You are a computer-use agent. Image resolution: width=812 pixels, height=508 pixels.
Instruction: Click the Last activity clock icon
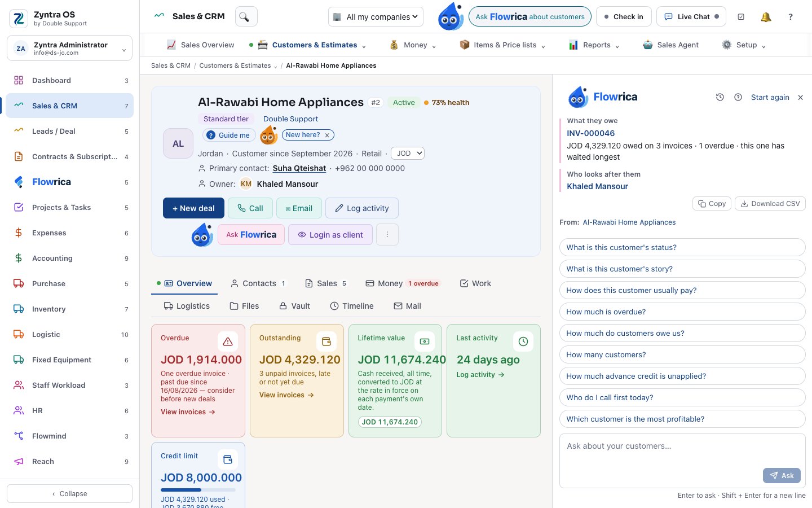point(523,341)
